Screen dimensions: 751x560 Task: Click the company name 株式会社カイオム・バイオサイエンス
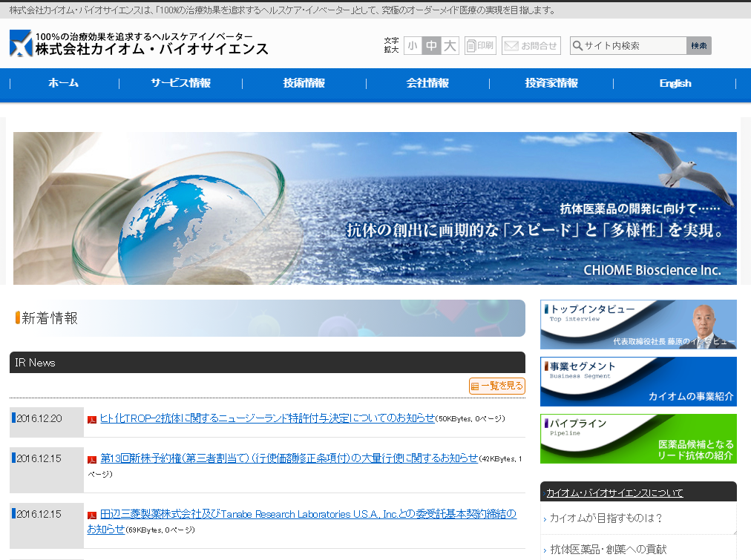click(152, 49)
